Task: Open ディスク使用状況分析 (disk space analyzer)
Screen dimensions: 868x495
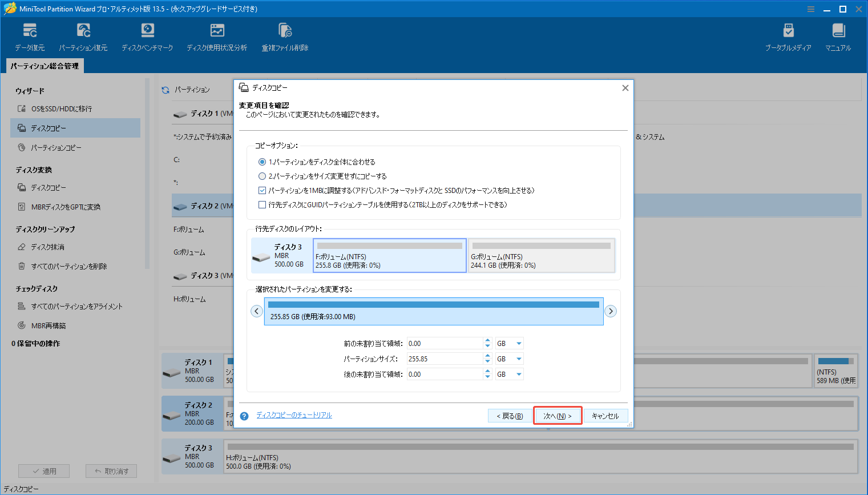Action: click(217, 35)
